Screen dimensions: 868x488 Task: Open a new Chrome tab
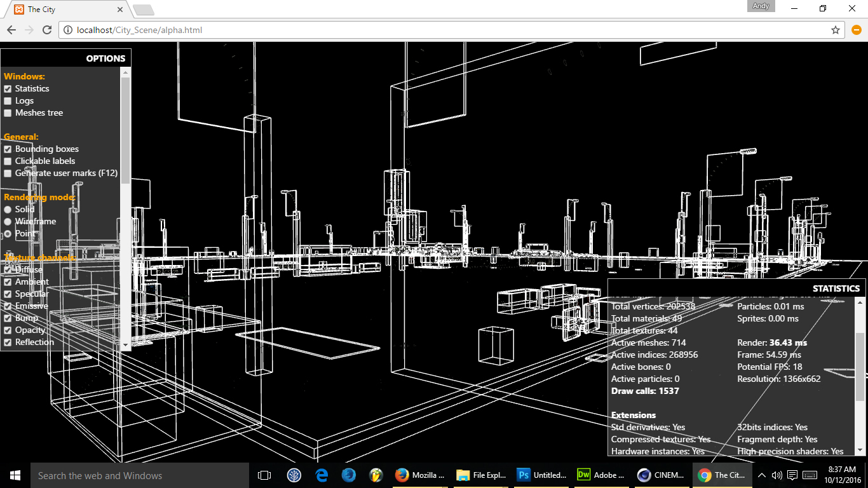click(143, 10)
